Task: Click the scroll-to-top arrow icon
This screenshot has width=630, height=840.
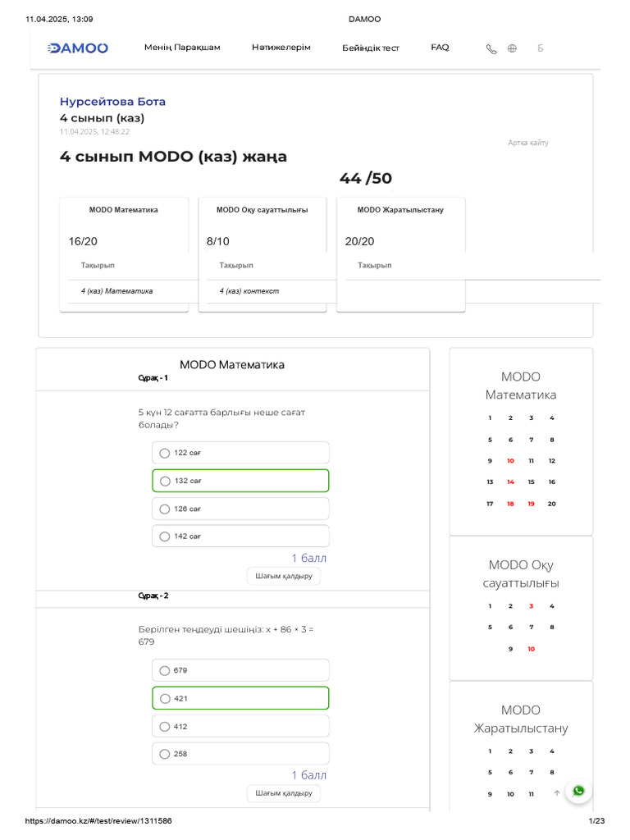Action: pyautogui.click(x=557, y=793)
